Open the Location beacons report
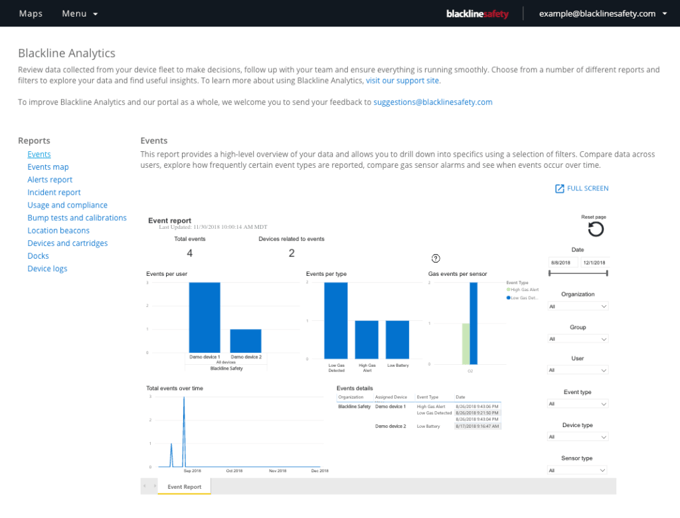The height and width of the screenshot is (518, 680). pyautogui.click(x=58, y=230)
